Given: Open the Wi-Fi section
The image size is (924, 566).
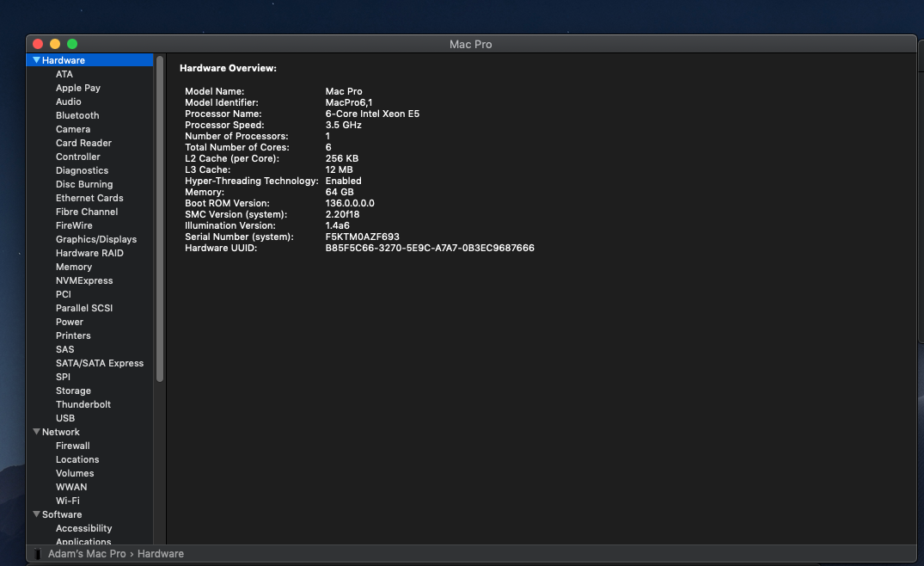Looking at the screenshot, I should pos(68,501).
